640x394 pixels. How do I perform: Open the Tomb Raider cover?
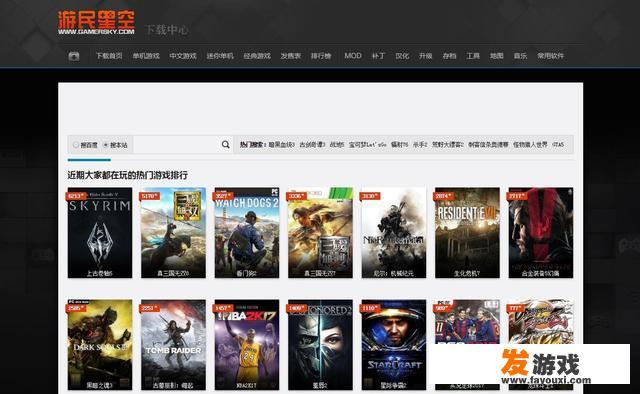pos(173,345)
